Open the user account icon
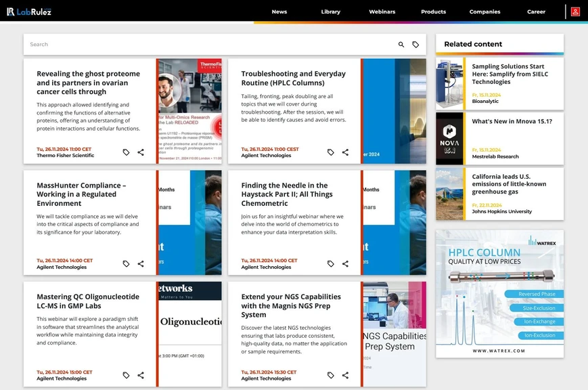Viewport: 588px width, 390px height. coord(575,12)
